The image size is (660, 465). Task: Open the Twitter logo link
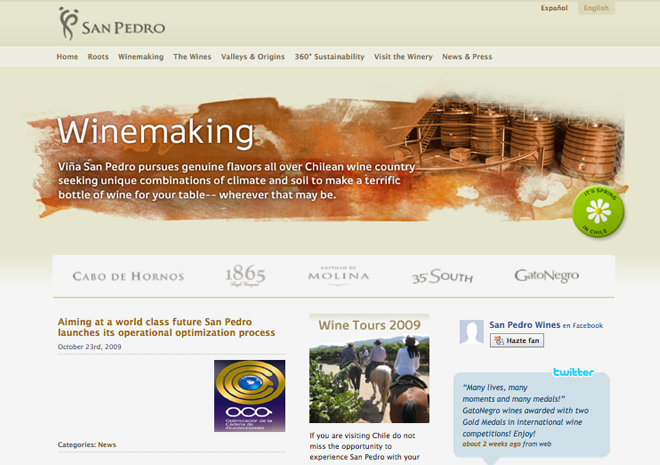pyautogui.click(x=573, y=372)
